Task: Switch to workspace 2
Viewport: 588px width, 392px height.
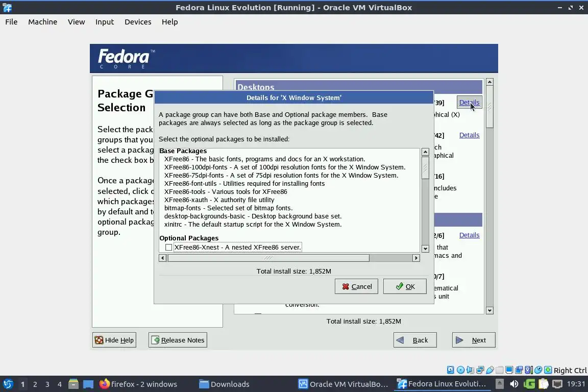Action: 35,384
